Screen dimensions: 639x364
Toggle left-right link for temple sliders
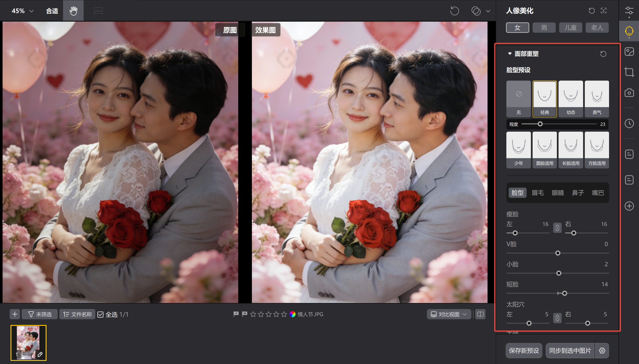[557, 318]
